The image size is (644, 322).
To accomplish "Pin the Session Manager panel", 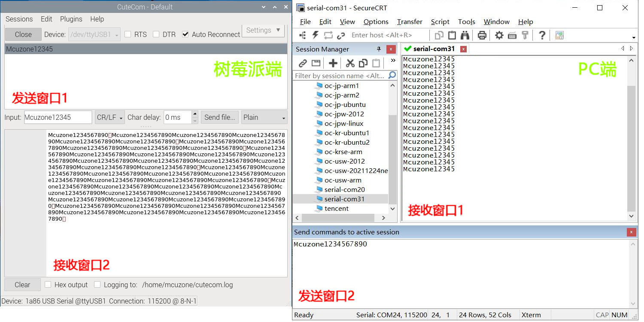I will (379, 49).
